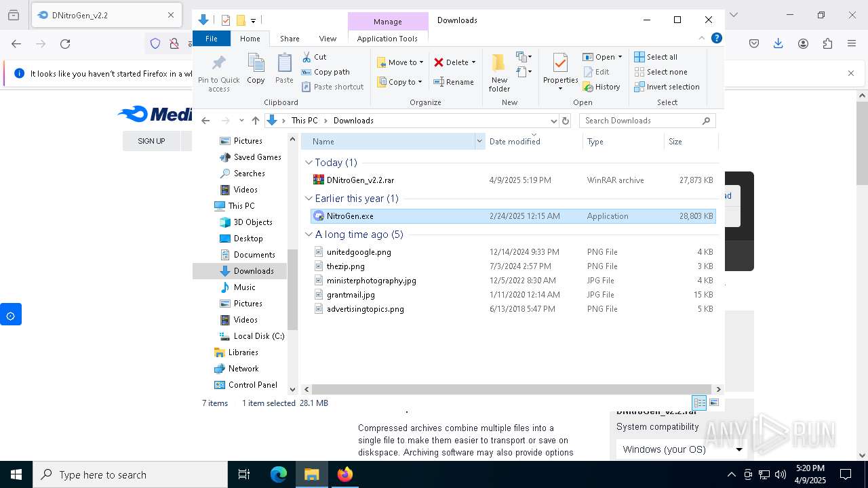The height and width of the screenshot is (488, 868).
Task: Click Select all
Action: [656, 57]
